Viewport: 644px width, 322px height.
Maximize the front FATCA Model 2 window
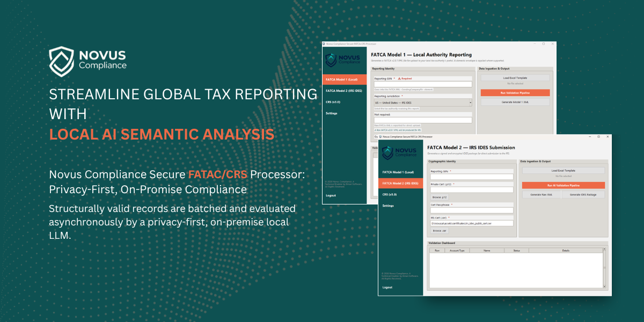coord(598,136)
